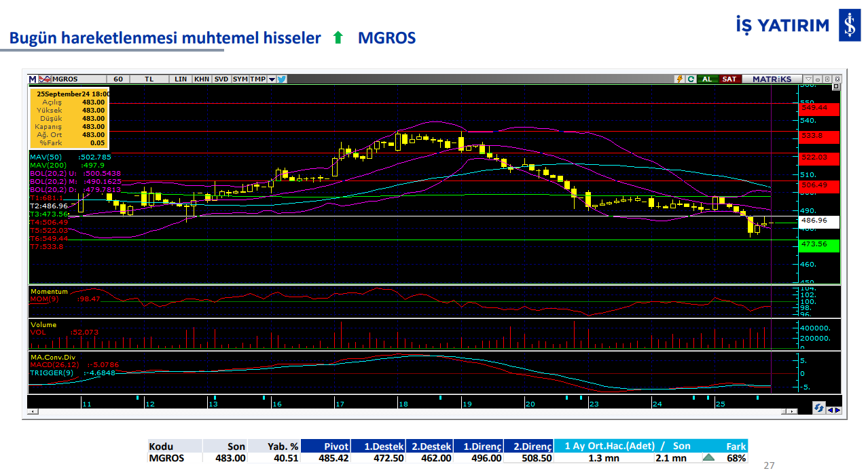Screen dimensions: 868x475
Task: Expand the triangle menu beside MATRIKS
Action: [x=808, y=79]
